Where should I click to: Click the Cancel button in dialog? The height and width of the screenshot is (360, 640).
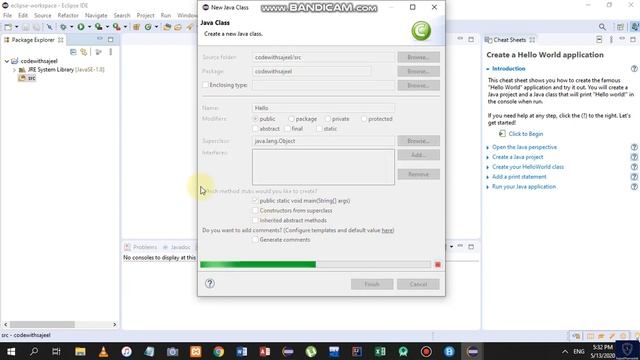(x=418, y=284)
